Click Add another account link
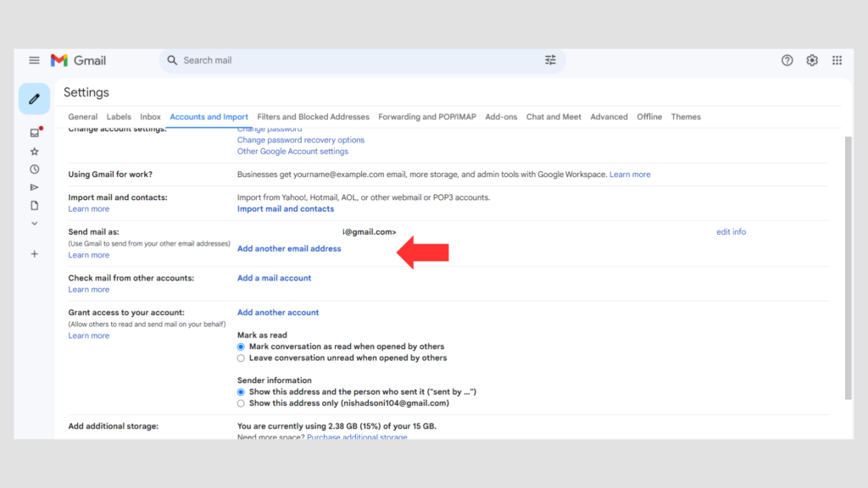868x488 pixels. pyautogui.click(x=278, y=312)
